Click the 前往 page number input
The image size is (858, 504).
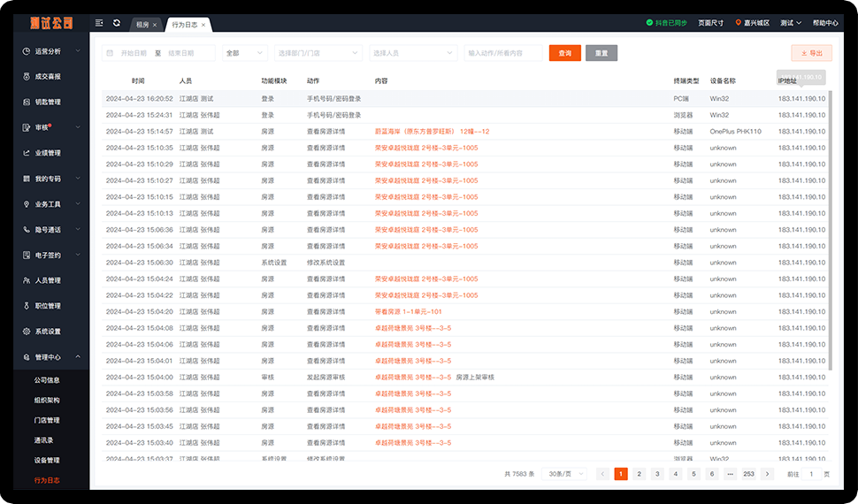click(x=811, y=474)
